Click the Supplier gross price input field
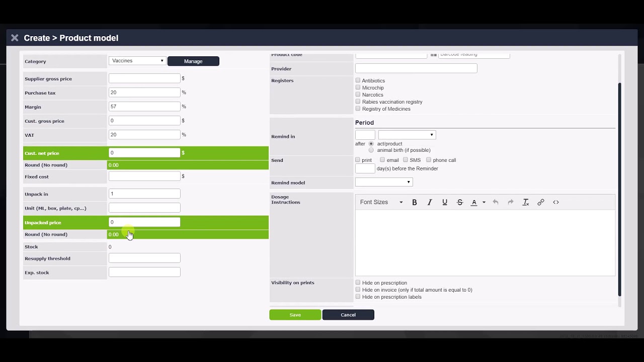The height and width of the screenshot is (362, 644). pyautogui.click(x=144, y=78)
